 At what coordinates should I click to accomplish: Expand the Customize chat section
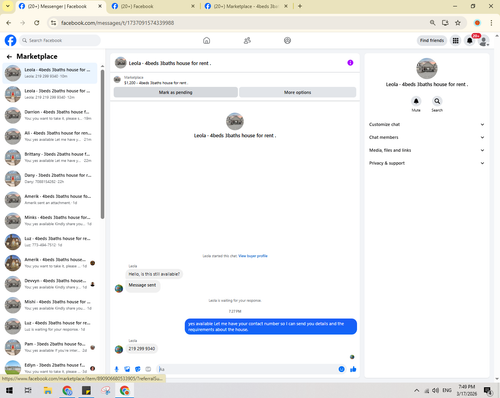coord(426,124)
